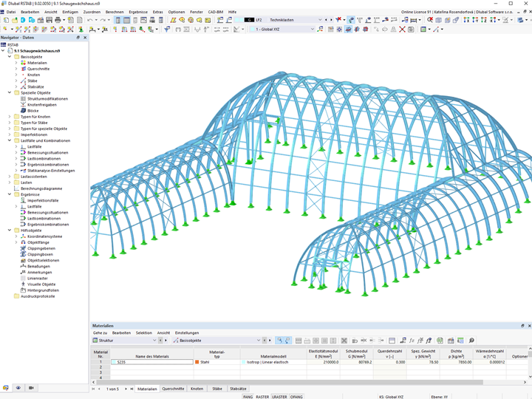Collapse the Hilfsobjekte tree node
Screen dimensions: 532x399
point(10,230)
